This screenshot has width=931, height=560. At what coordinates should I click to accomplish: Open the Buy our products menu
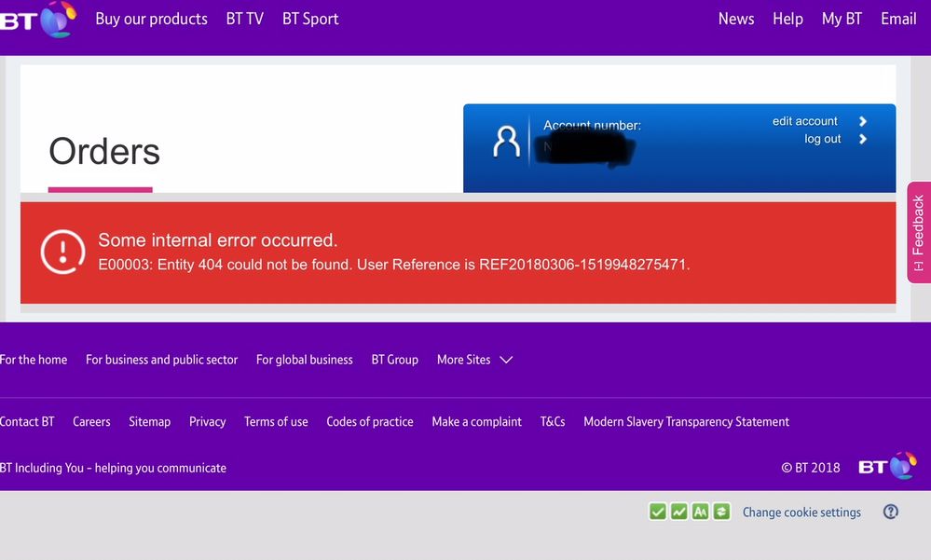(x=151, y=20)
